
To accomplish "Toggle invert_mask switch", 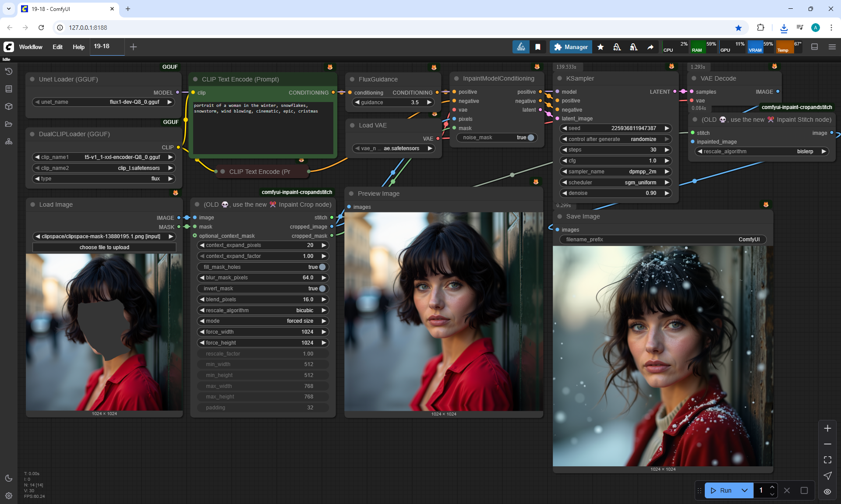I will click(322, 289).
